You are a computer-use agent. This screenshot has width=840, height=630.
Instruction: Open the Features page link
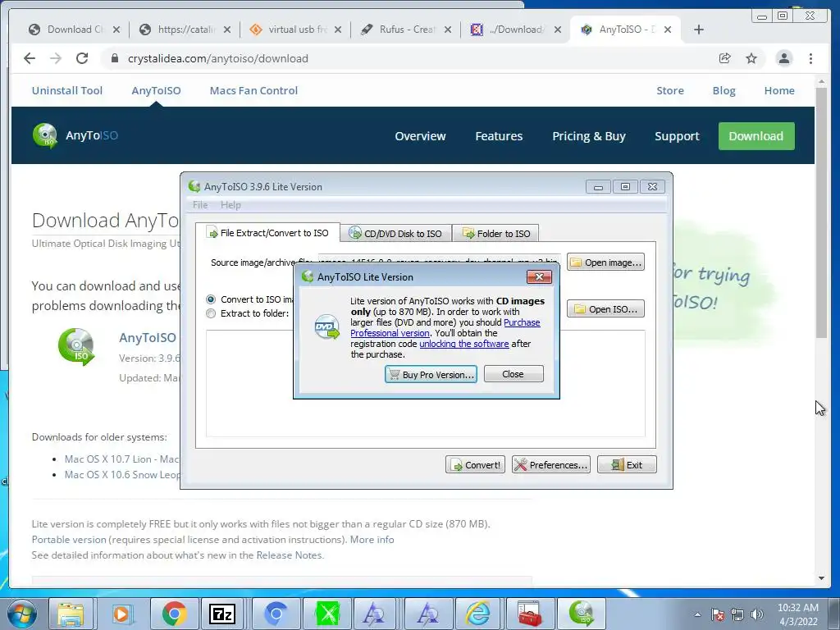tap(499, 136)
